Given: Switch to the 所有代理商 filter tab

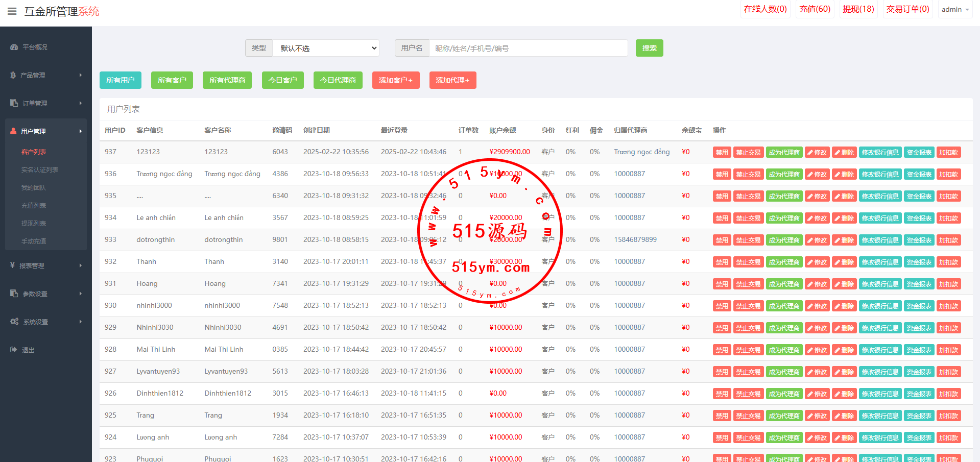Looking at the screenshot, I should coord(227,80).
